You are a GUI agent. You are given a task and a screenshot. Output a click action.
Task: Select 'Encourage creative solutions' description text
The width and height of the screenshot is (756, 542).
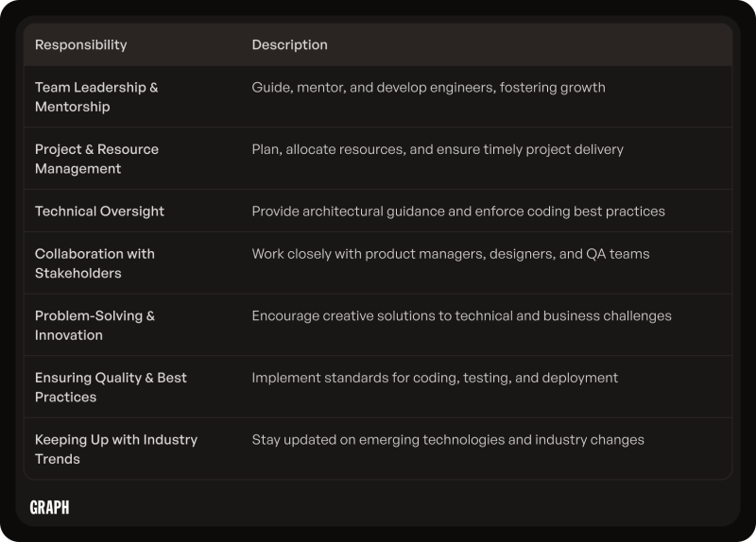coord(462,315)
